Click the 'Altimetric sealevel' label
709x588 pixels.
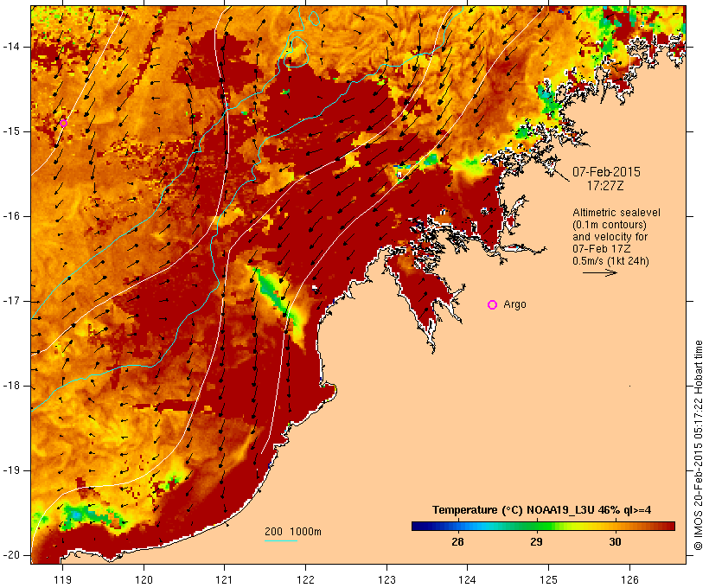point(616,213)
